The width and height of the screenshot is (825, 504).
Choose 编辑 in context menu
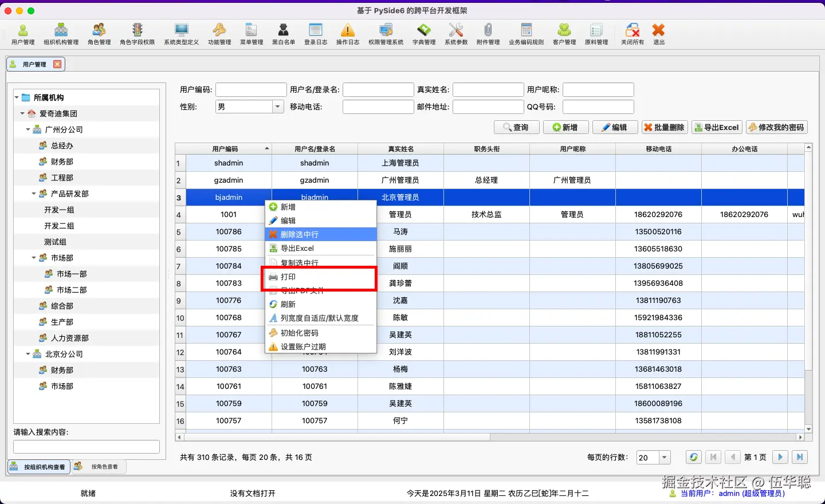[x=321, y=220]
